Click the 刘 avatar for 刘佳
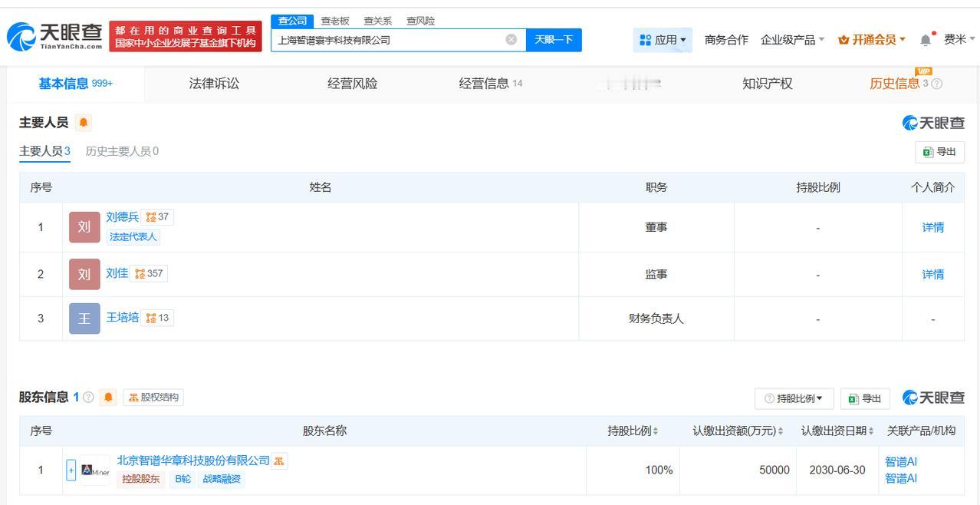 [84, 274]
